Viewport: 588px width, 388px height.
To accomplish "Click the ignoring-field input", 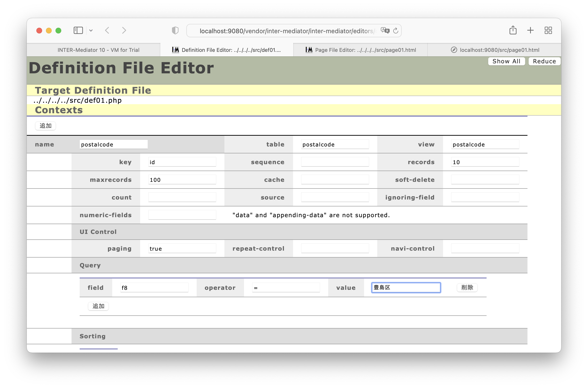I will (x=485, y=197).
